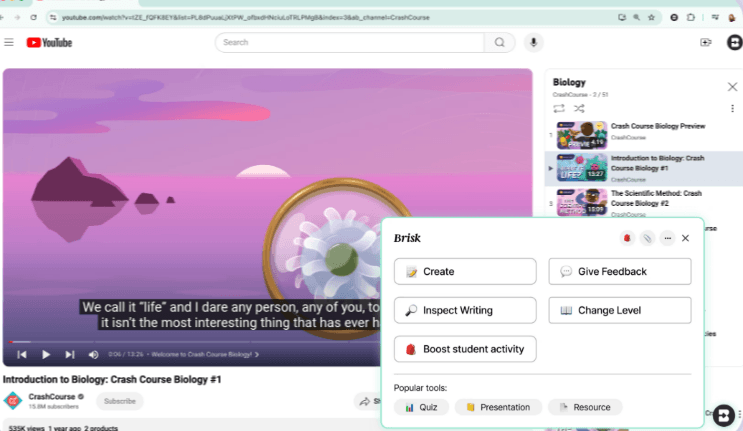Viewport: 743px width, 431px height.
Task: Click the zoom magnifier icon in address bar
Action: [x=637, y=18]
